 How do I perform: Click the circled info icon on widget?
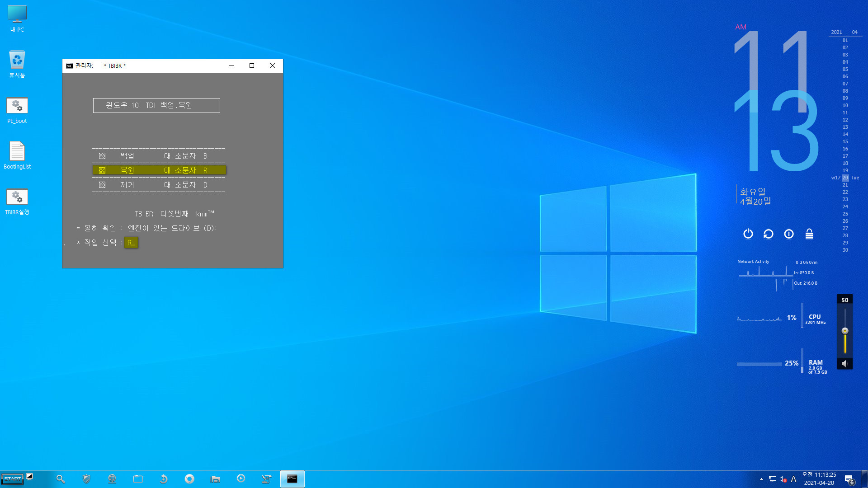coord(789,234)
